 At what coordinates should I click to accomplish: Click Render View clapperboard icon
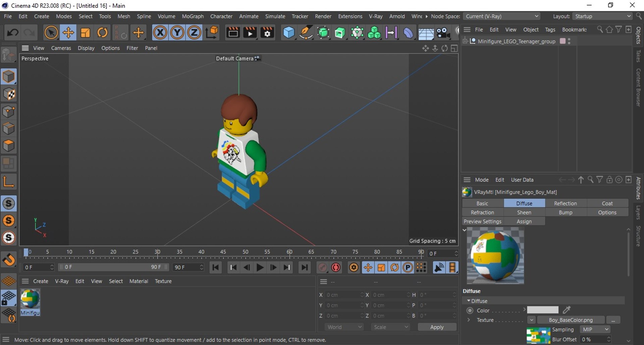point(233,33)
